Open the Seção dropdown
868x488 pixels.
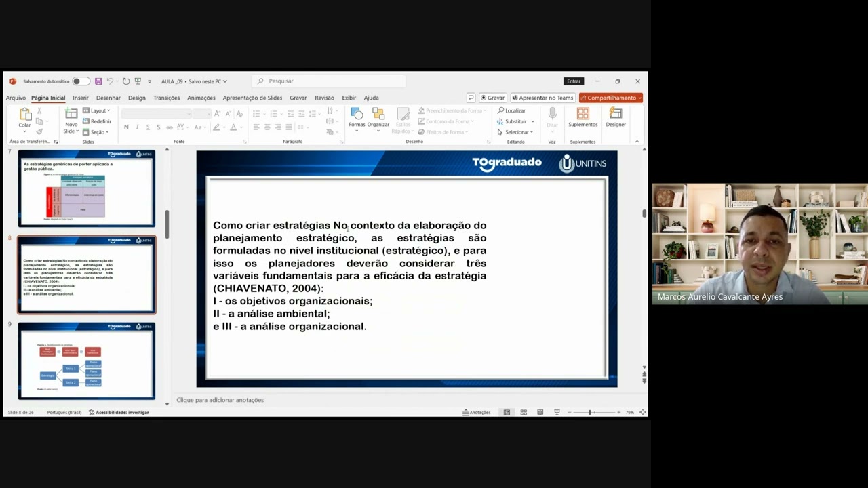[x=94, y=132]
